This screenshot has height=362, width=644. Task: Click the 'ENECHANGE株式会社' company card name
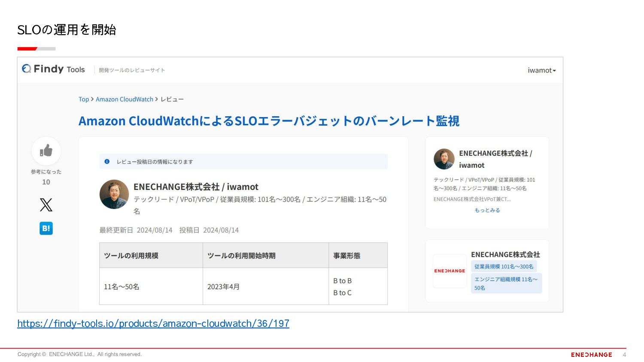(505, 254)
